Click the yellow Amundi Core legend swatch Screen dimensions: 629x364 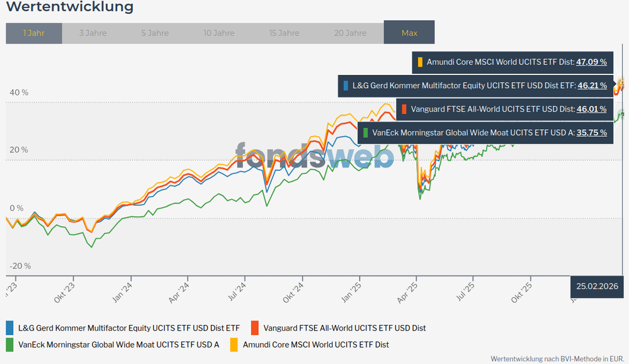point(234,344)
